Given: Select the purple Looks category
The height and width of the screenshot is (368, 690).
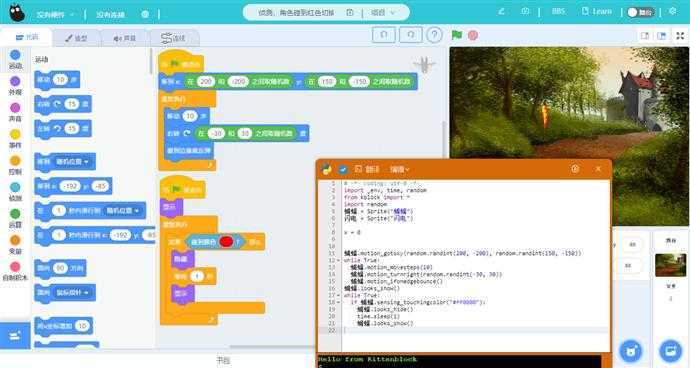Looking at the screenshot, I should (15, 85).
